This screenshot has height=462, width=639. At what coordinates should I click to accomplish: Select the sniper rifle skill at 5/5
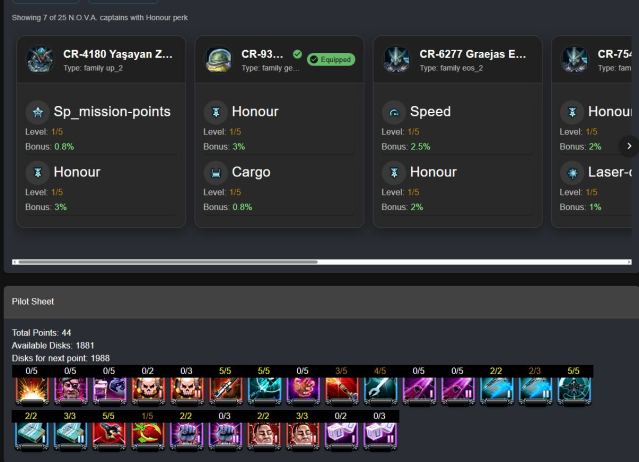coord(225,391)
